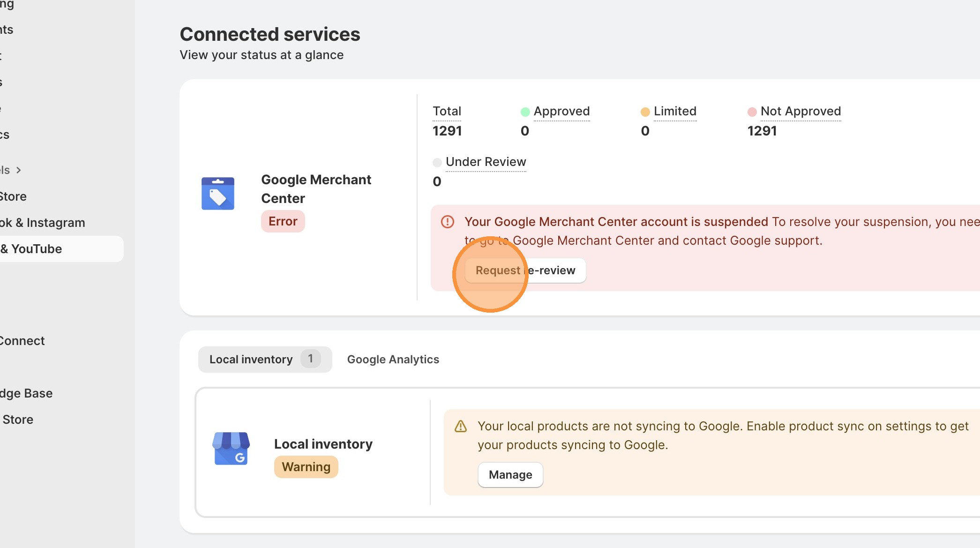Click the Local inventory storefront icon
Image resolution: width=980 pixels, height=548 pixels.
click(x=231, y=449)
